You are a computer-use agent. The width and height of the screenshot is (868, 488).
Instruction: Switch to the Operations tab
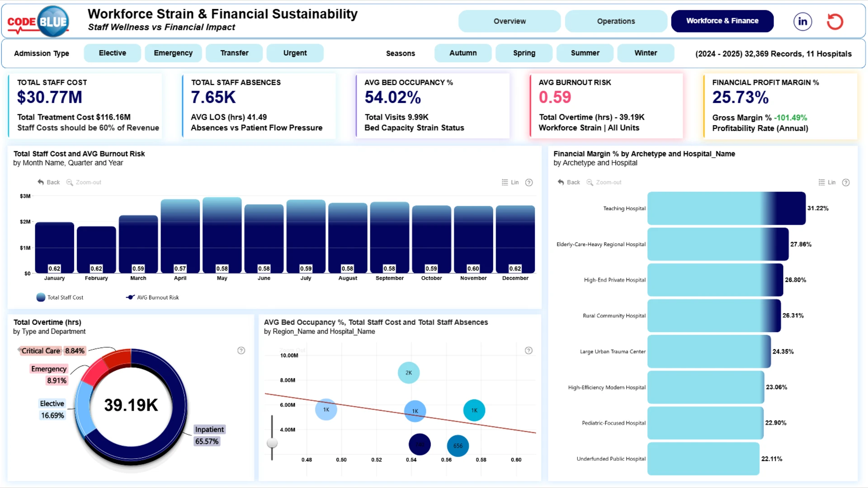point(616,21)
